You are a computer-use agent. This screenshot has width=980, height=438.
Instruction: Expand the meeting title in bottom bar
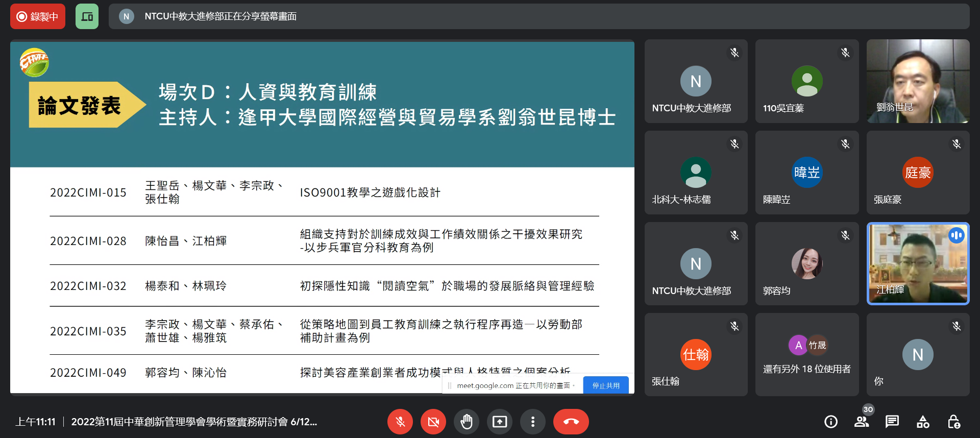194,422
